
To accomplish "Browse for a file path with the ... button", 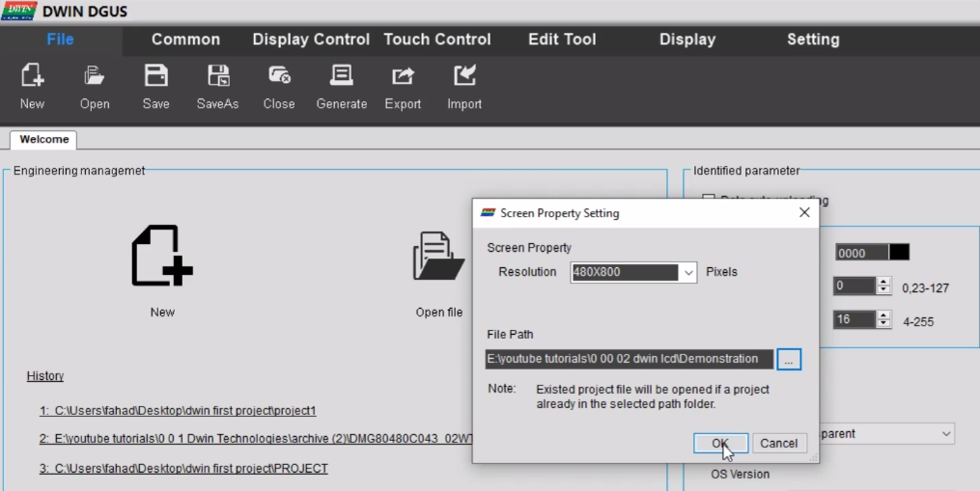I will (x=789, y=359).
